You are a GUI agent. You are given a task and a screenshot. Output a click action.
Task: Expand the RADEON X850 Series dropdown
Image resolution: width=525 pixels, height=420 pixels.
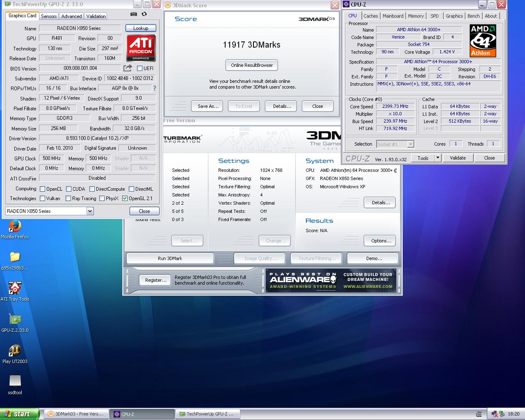click(x=90, y=211)
